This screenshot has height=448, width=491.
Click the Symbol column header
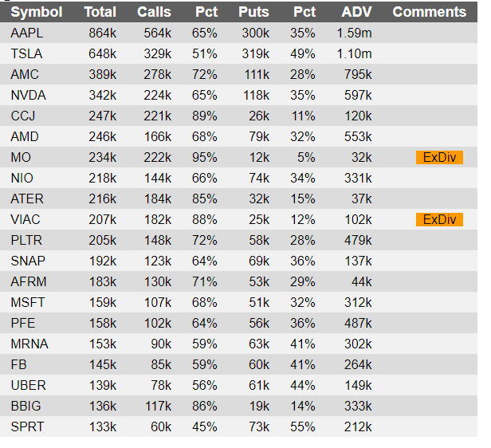37,12
